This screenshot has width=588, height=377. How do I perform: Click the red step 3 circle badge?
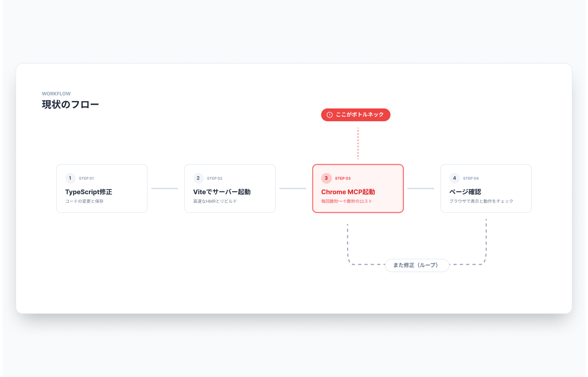pyautogui.click(x=326, y=178)
